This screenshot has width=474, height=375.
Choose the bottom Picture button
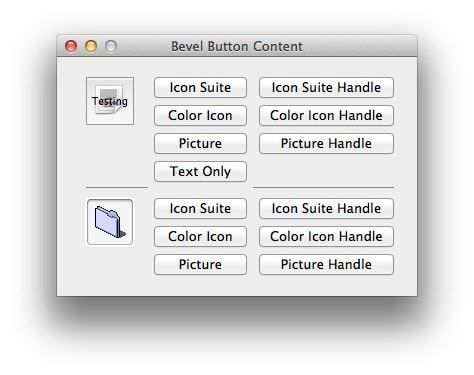coord(200,265)
